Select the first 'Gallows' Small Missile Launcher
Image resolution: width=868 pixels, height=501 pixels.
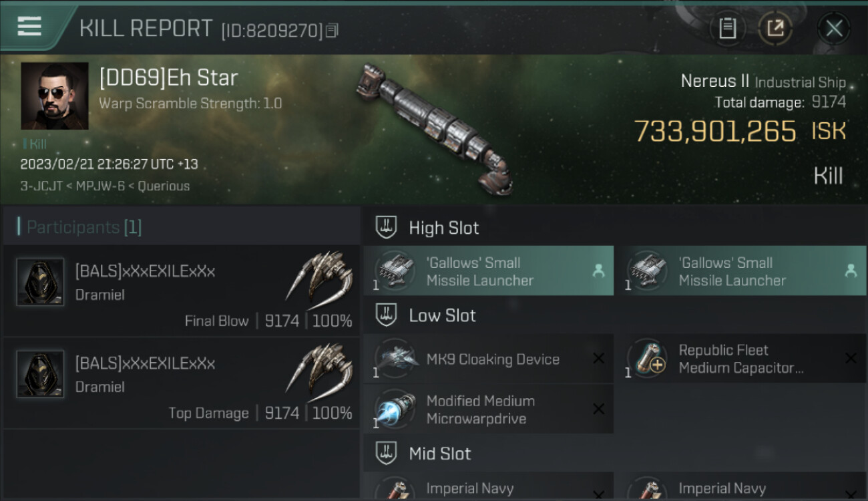tap(488, 271)
